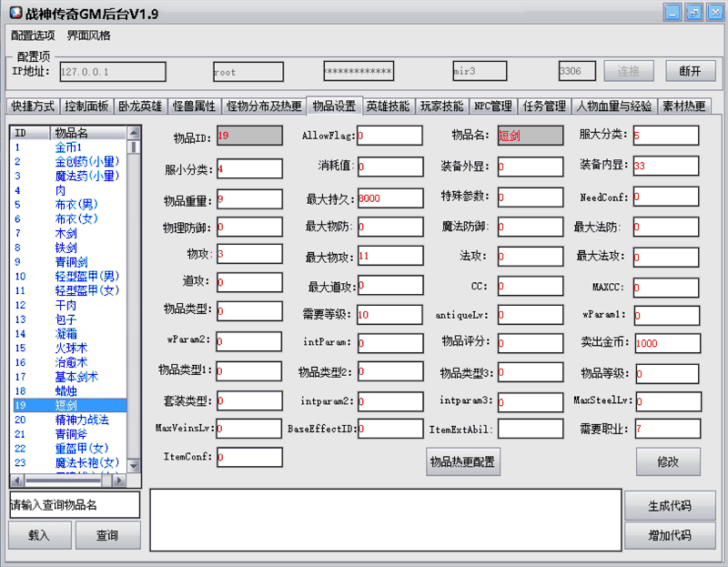The height and width of the screenshot is (567, 728).
Task: Open the 配置选项 menu
Action: (33, 35)
